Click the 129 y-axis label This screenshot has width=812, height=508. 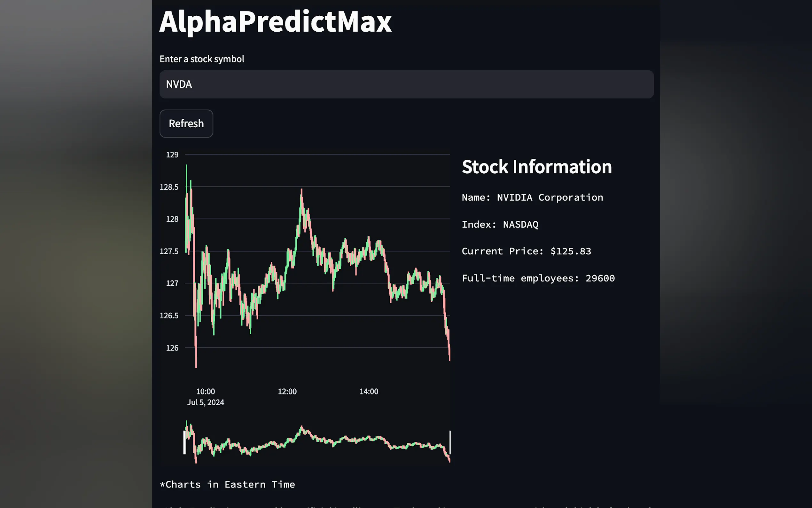tap(172, 155)
